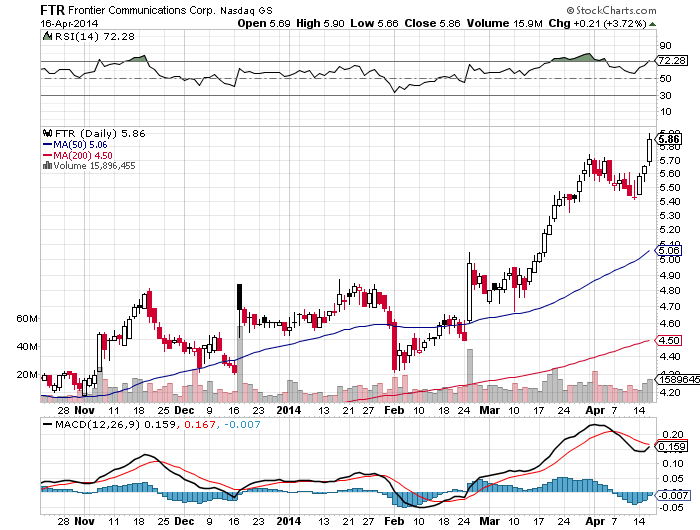Click the blue -0.007 histogram value in the MACD legend
The height and width of the screenshot is (530, 700).
point(242,424)
